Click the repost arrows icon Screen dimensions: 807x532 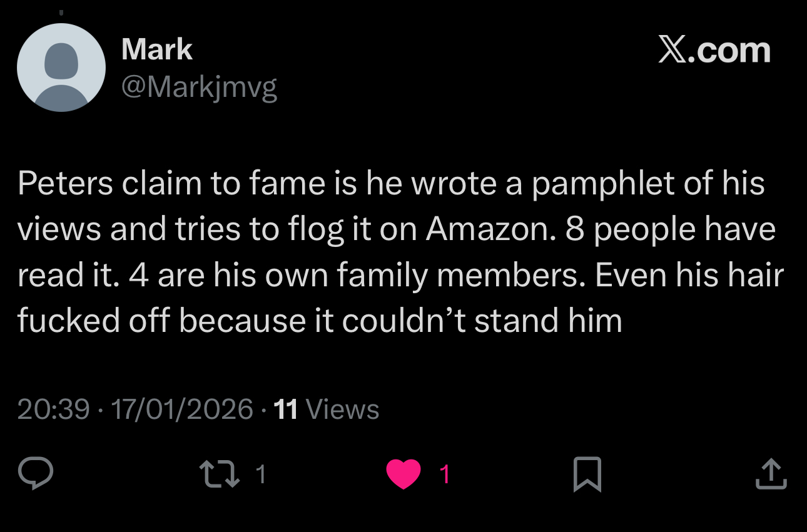[x=219, y=474]
